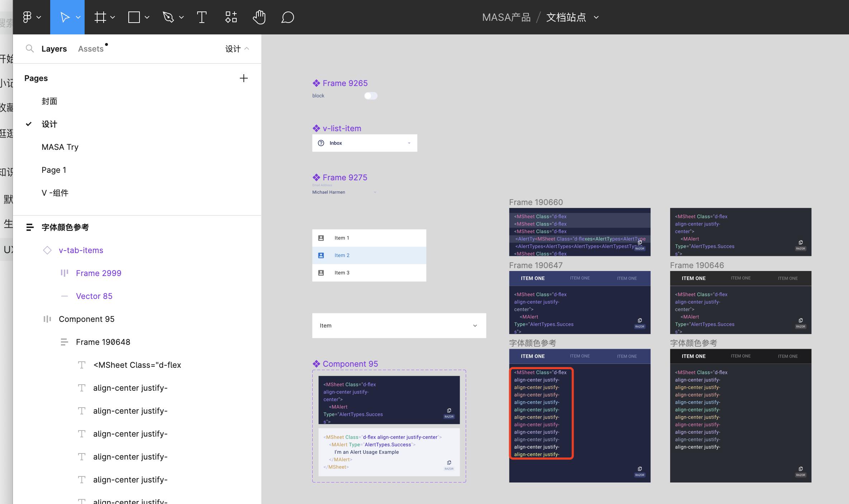Expand the Item select dropdown on canvas
Screen dimensions: 849x504
475,325
